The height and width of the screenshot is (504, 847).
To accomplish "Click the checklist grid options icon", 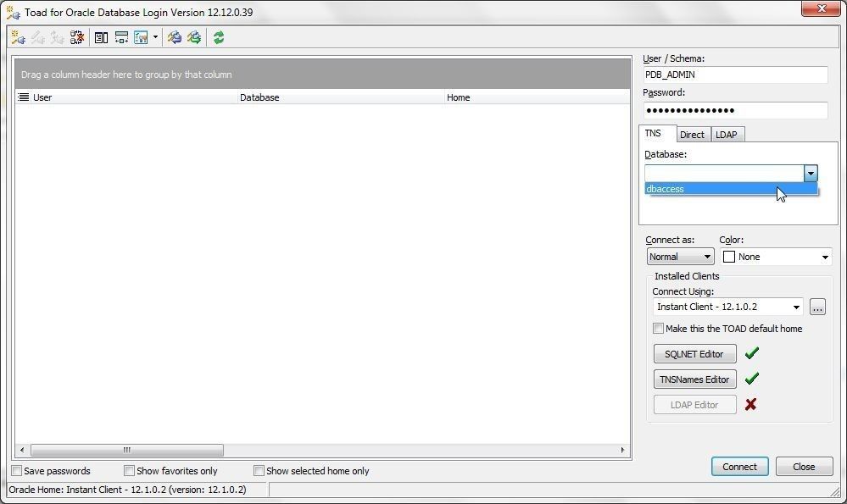I will click(141, 37).
